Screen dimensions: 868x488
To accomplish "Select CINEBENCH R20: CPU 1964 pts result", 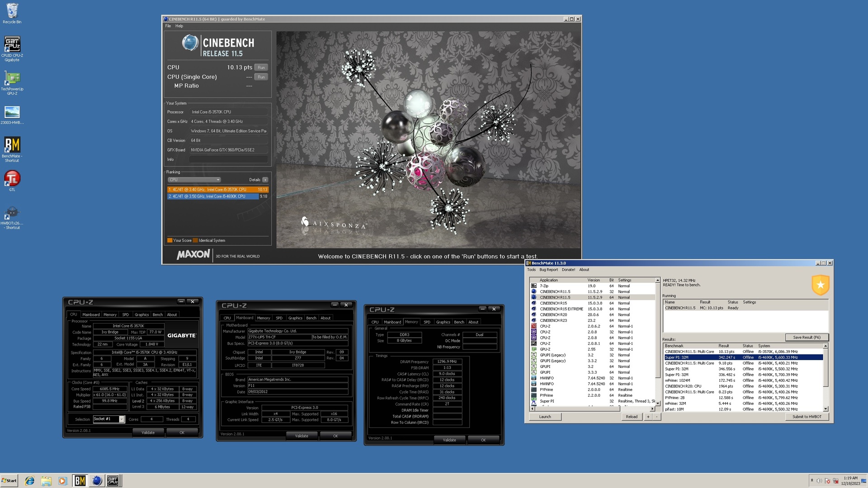I will [743, 386].
